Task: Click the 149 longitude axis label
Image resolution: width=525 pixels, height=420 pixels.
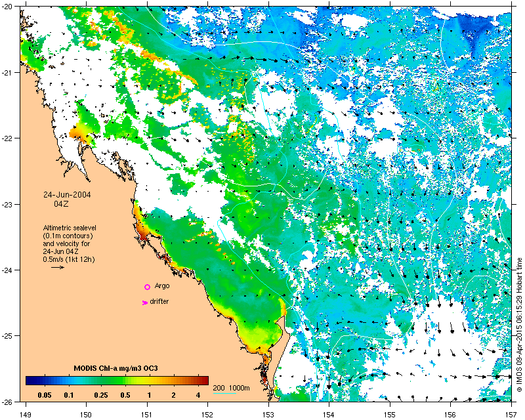Action: 26,415
